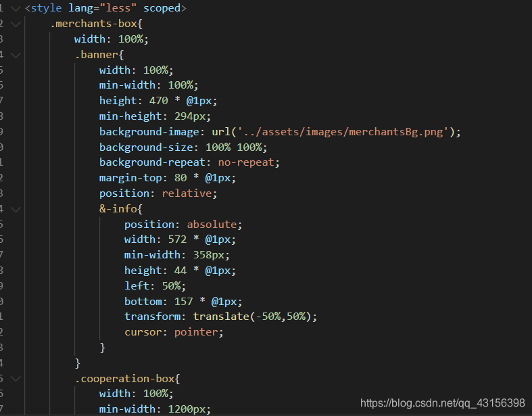Click the scoped attribute in style tag

162,8
